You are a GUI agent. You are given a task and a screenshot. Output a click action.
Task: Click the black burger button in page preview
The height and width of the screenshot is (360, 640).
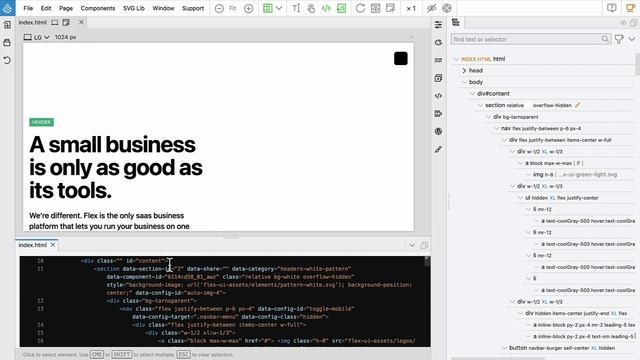coord(401,58)
